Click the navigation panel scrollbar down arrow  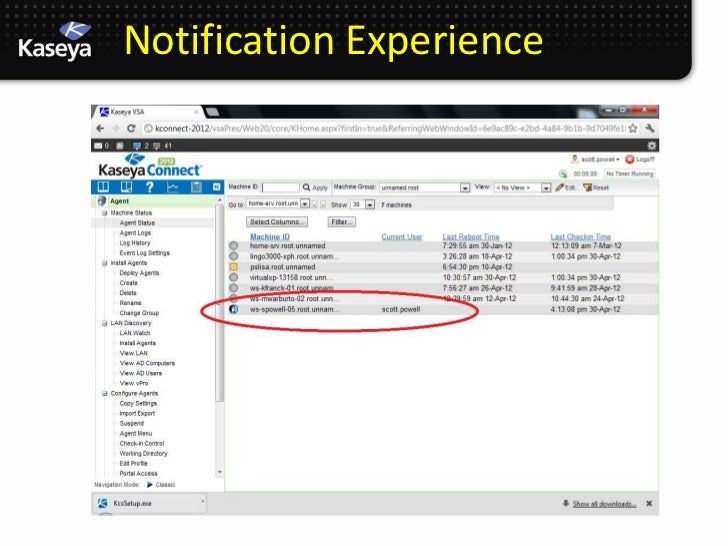220,473
